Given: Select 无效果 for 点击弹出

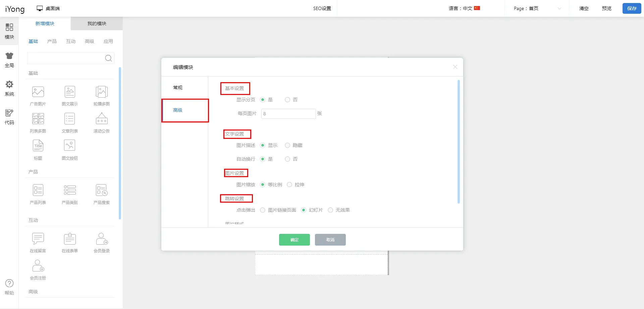Looking at the screenshot, I should [x=330, y=210].
